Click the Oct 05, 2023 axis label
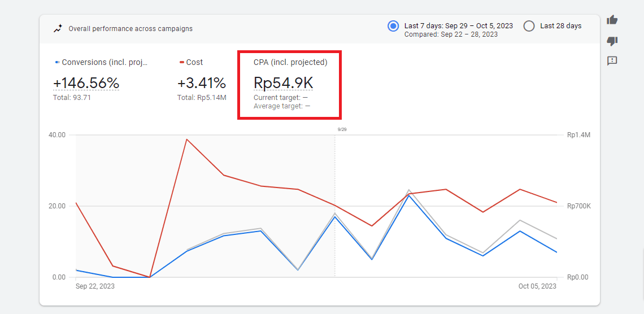The image size is (644, 314). pyautogui.click(x=537, y=286)
